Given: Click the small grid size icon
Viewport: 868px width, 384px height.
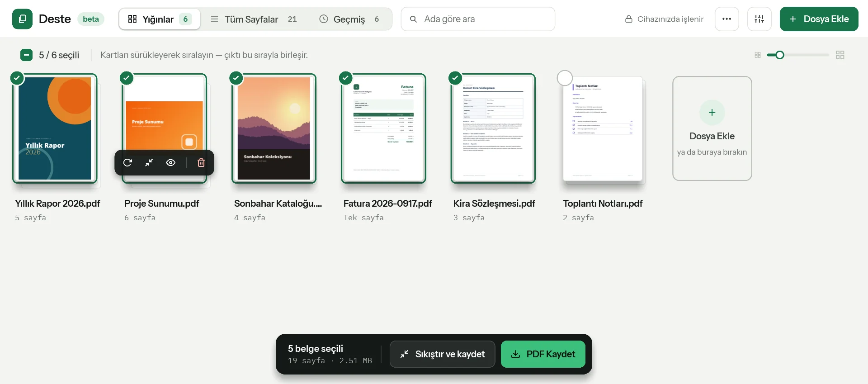Looking at the screenshot, I should pos(758,55).
